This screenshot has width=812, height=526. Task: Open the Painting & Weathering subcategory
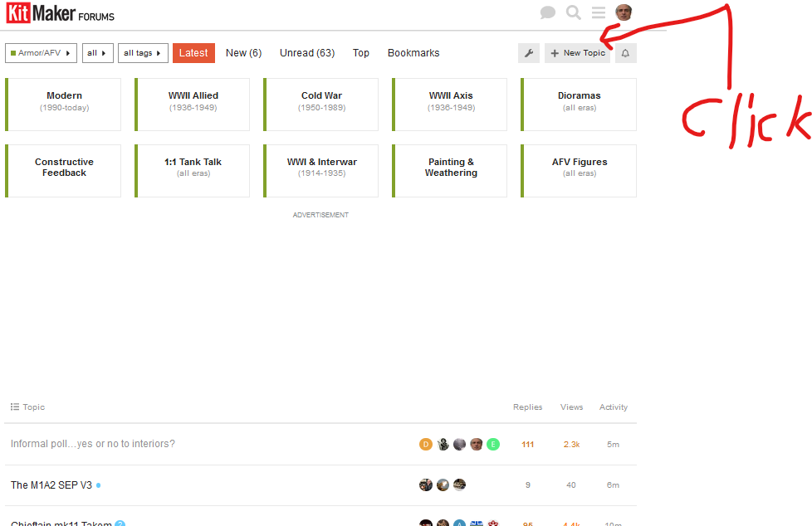click(449, 171)
